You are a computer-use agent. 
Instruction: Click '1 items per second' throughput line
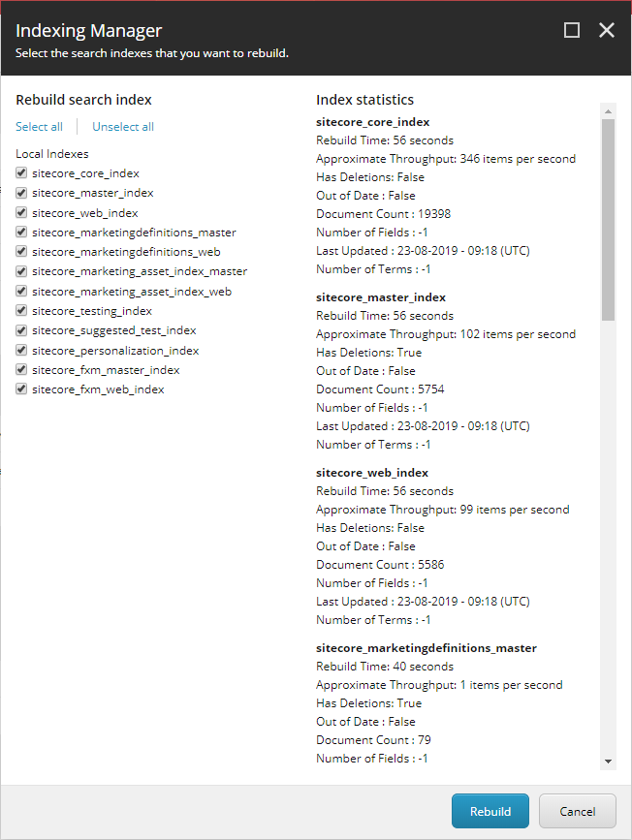click(439, 685)
